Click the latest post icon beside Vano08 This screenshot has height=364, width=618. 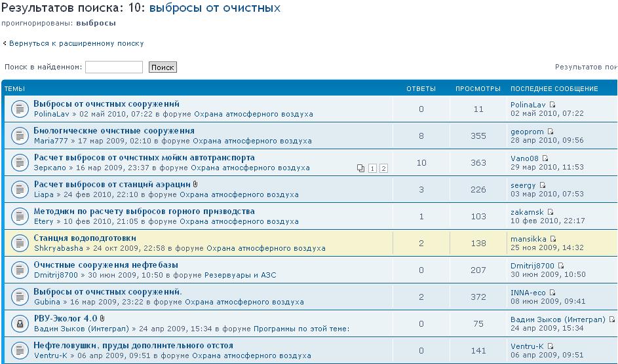point(545,158)
